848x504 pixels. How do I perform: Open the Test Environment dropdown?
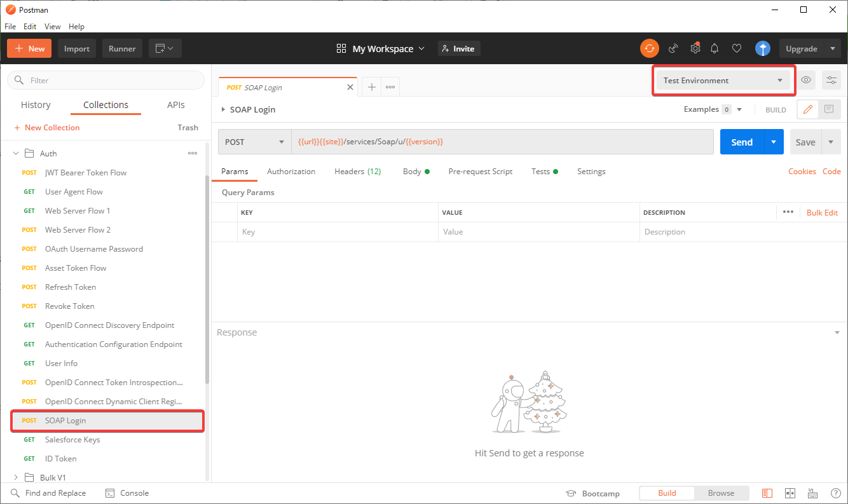tap(723, 80)
